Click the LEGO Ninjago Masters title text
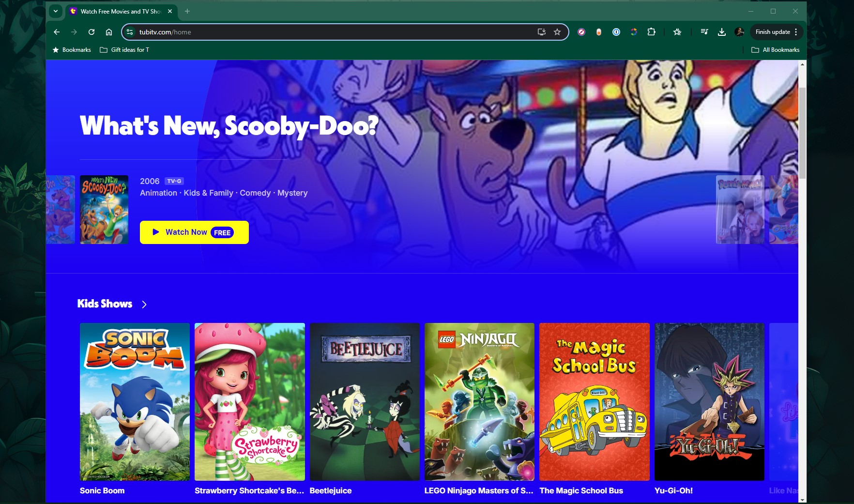Screen dimensions: 854x504 point(479,490)
